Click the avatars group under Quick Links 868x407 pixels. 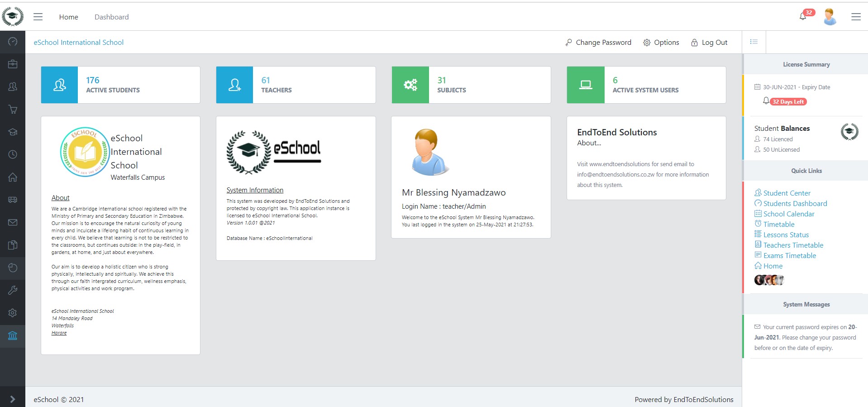pos(769,280)
